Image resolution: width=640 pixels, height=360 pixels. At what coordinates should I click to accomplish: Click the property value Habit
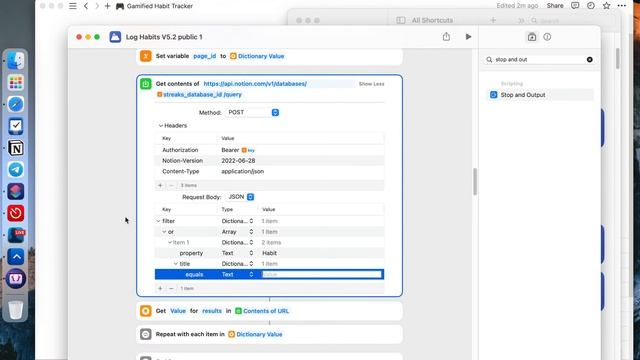pos(269,253)
